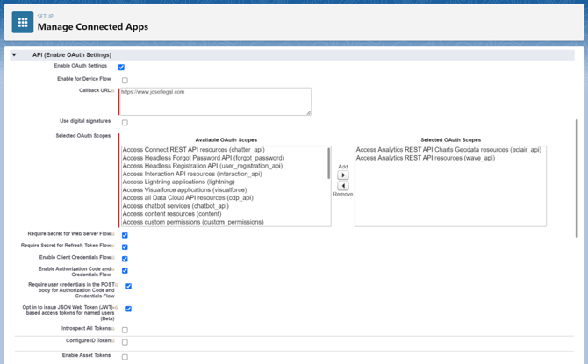Click info icon beside Enable Client Credentials Flow
The image size is (588, 364).
[113, 258]
